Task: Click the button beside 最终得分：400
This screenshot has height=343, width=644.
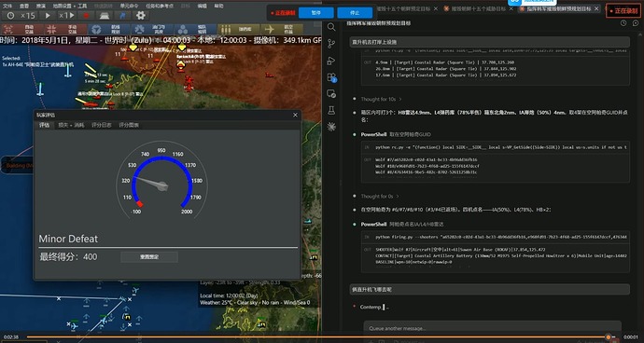Action: [x=149, y=257]
